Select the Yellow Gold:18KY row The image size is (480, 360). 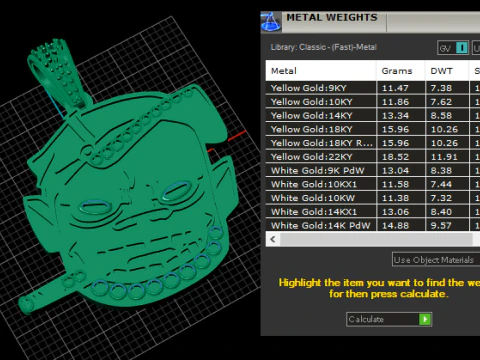click(x=373, y=129)
